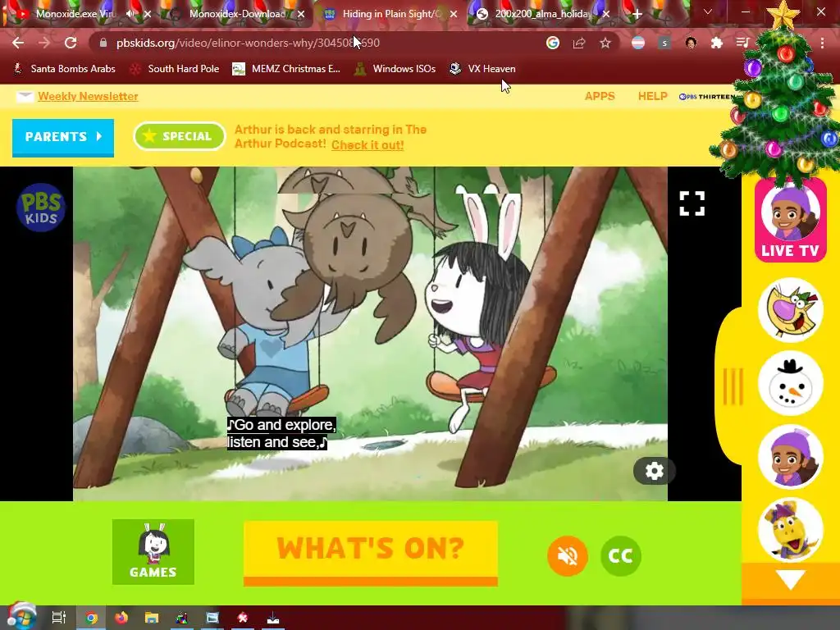Switch to Monoxidex-Download tab
The height and width of the screenshot is (630, 840).
[x=235, y=14]
